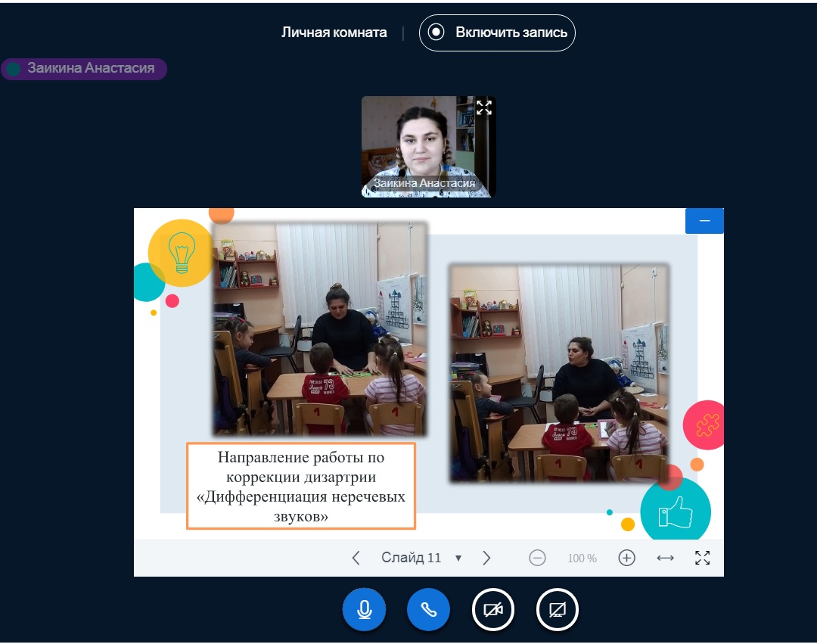Click the left classroom photo on slide
This screenshot has height=644, width=817.
[320, 328]
